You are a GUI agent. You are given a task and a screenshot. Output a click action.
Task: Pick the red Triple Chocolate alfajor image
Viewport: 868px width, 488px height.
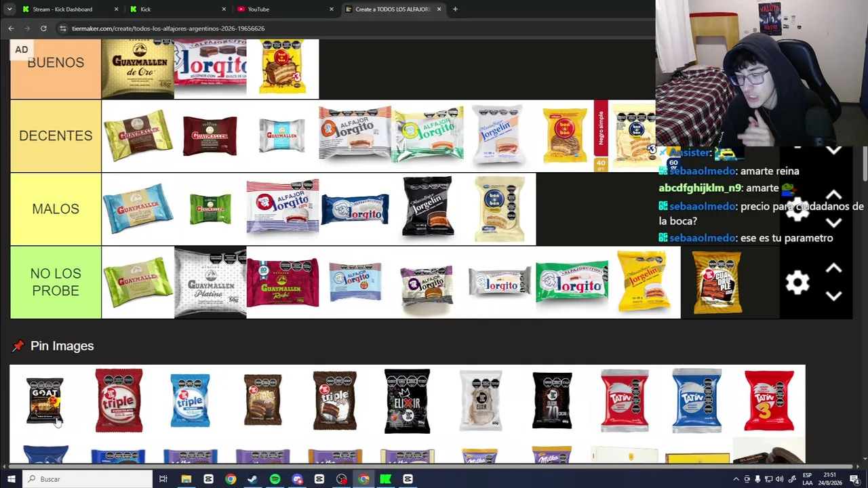pyautogui.click(x=119, y=401)
